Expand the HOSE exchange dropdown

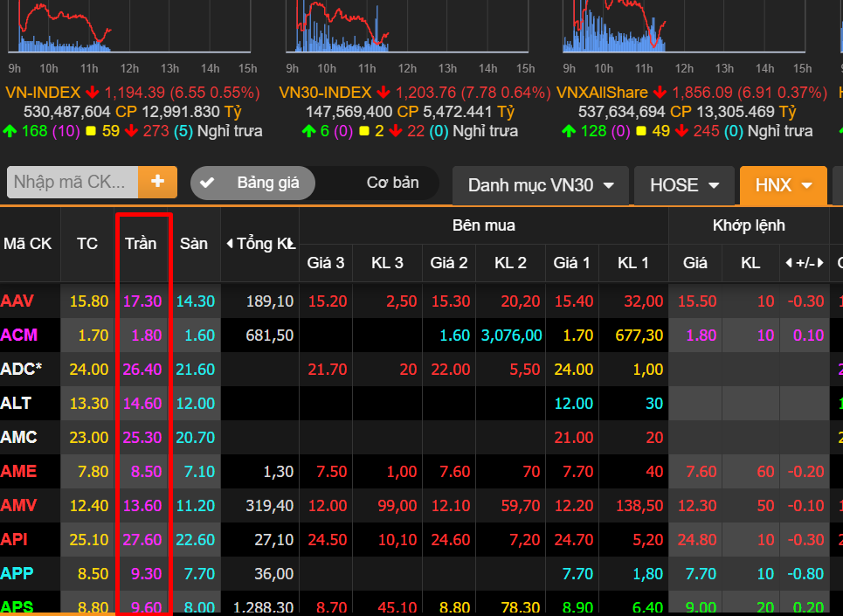pos(684,185)
